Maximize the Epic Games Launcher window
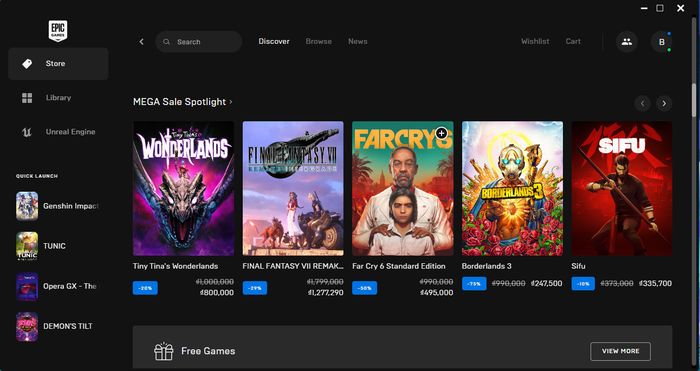Screen dimensions: 700x371 660,8
